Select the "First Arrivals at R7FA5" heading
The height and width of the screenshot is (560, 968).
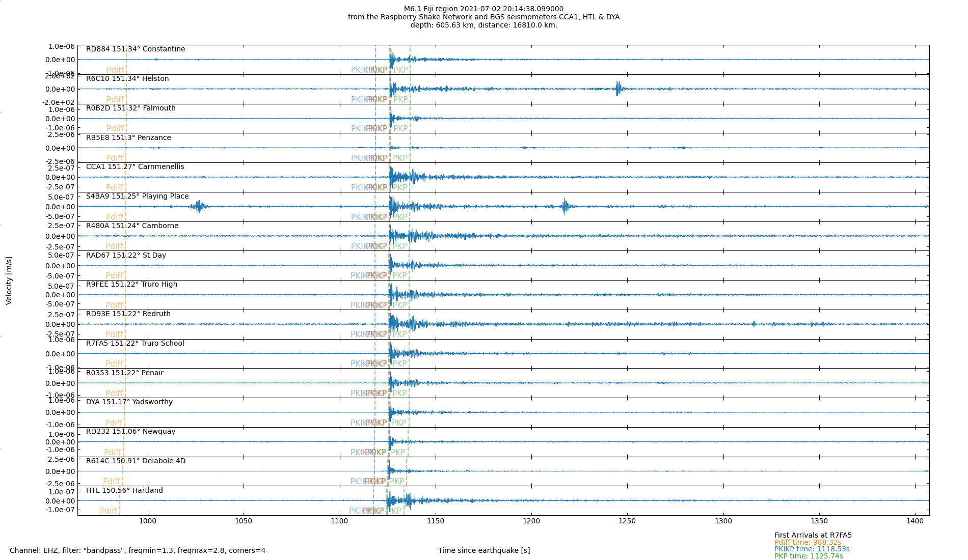coord(813,535)
